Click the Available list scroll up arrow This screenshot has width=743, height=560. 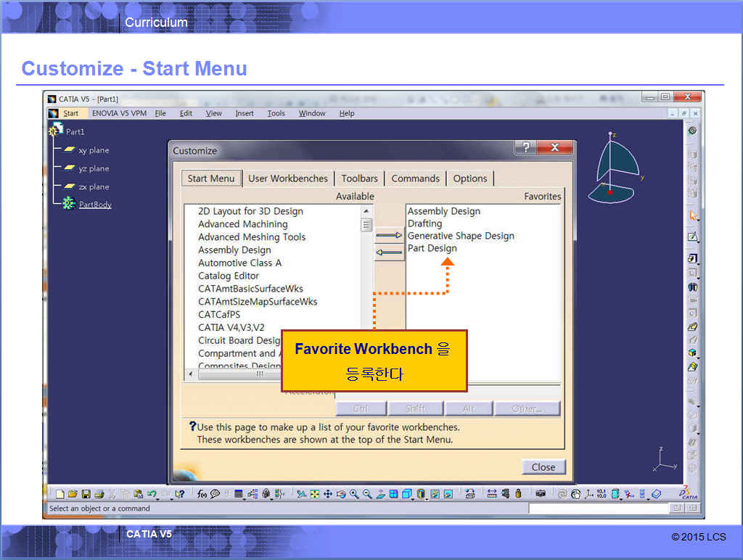tap(366, 211)
